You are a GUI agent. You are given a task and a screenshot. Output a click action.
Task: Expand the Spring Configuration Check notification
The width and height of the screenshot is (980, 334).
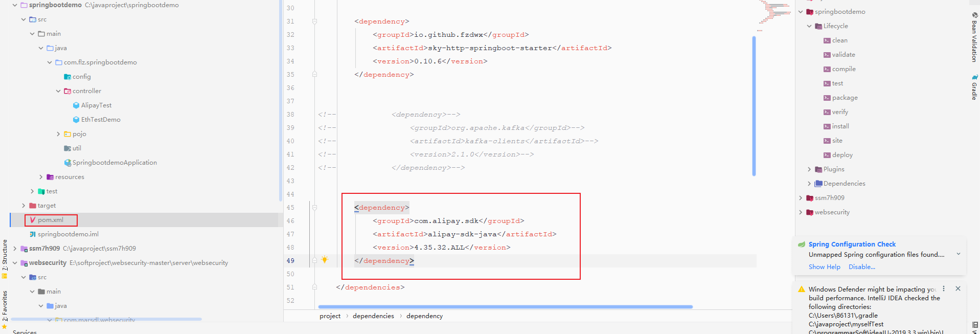(959, 254)
